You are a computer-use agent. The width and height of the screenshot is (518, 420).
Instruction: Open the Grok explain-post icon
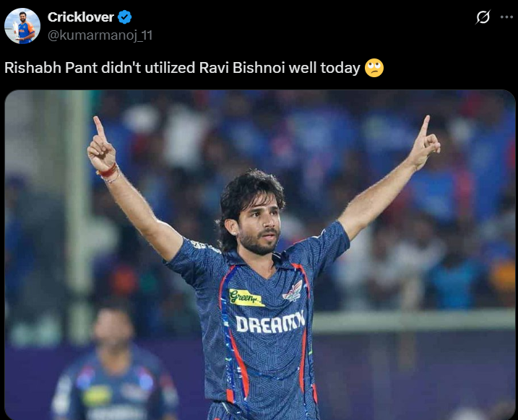coord(483,17)
